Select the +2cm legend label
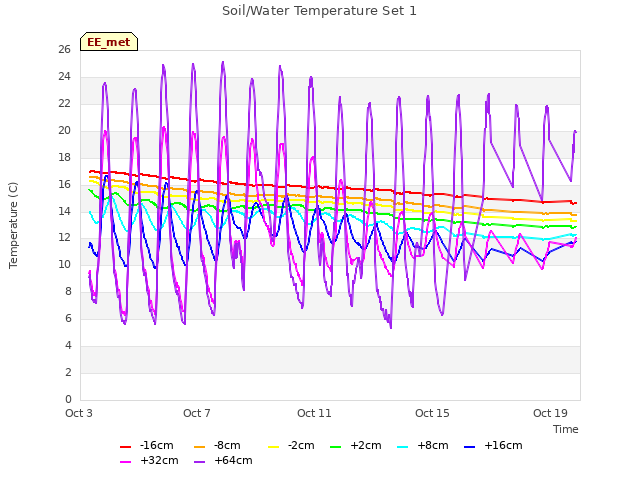 [x=366, y=445]
